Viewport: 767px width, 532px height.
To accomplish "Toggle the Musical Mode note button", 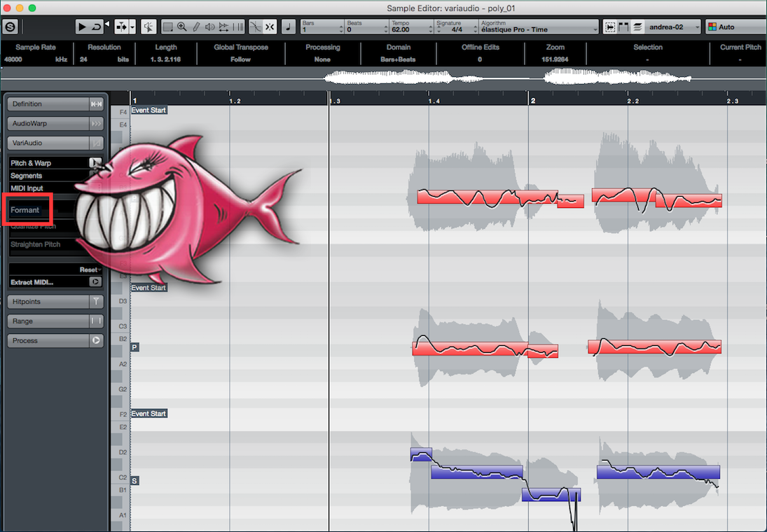I will point(289,27).
